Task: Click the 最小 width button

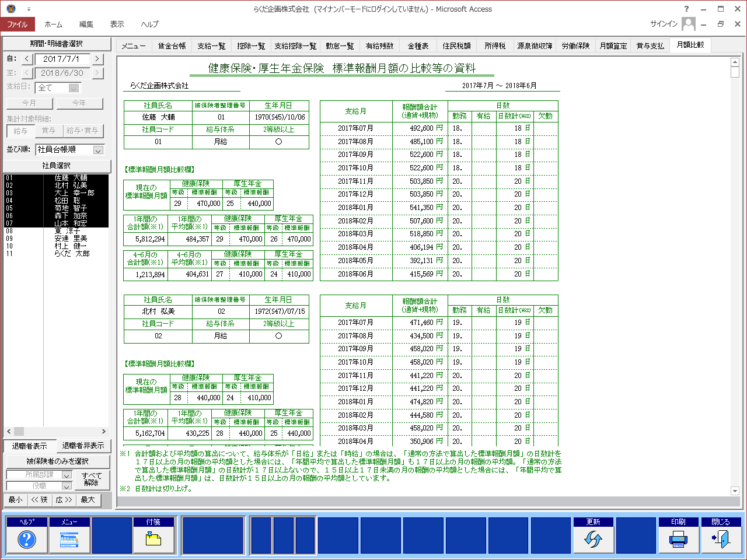Action: pyautogui.click(x=16, y=500)
